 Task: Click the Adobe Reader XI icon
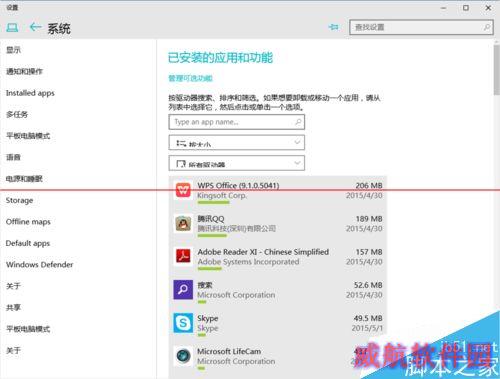pyautogui.click(x=183, y=256)
